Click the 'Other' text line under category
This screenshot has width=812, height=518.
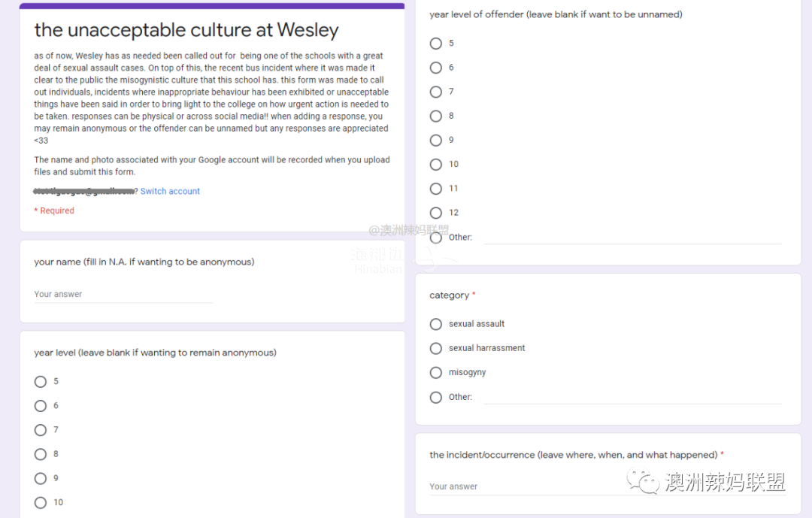tap(632, 398)
